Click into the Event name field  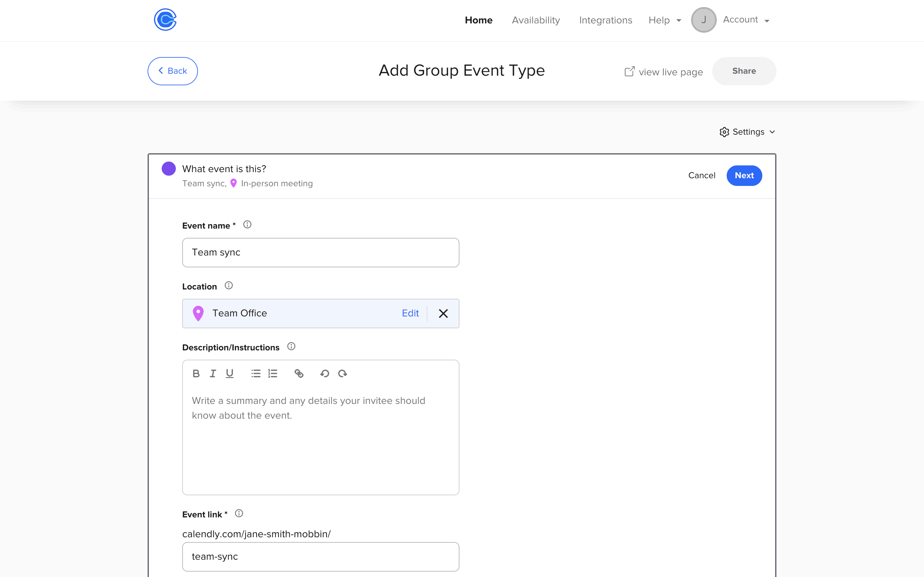point(320,253)
